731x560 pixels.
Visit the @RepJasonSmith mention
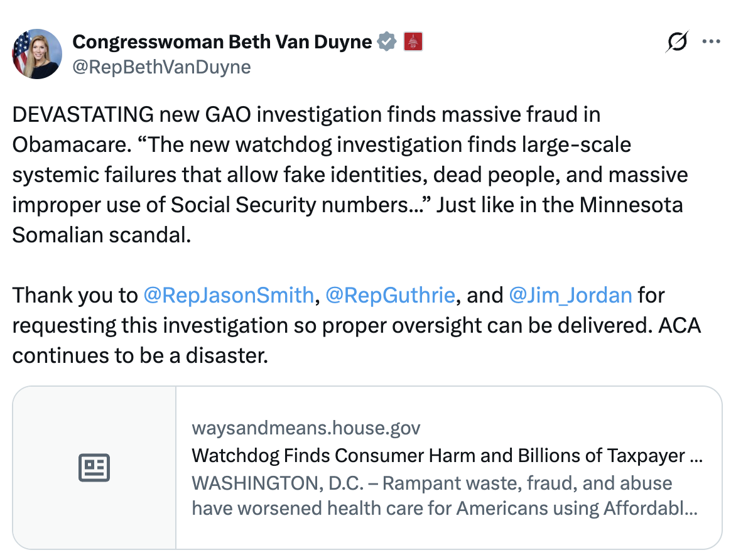229,295
